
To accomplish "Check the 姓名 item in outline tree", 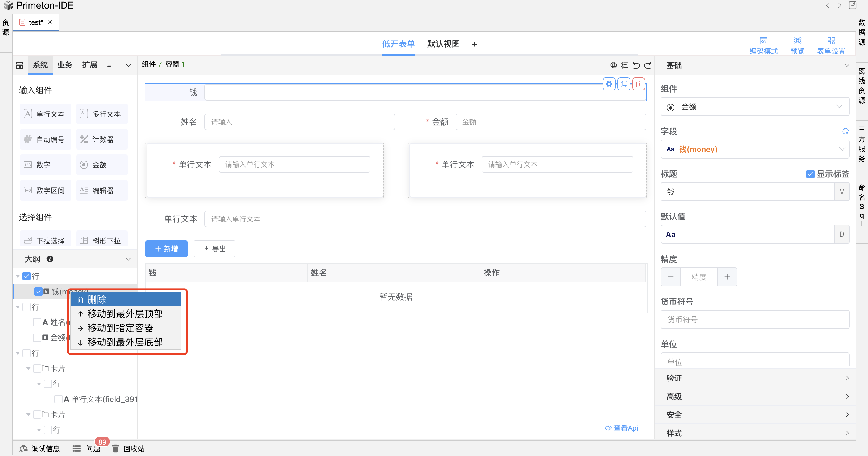I will pyautogui.click(x=37, y=322).
